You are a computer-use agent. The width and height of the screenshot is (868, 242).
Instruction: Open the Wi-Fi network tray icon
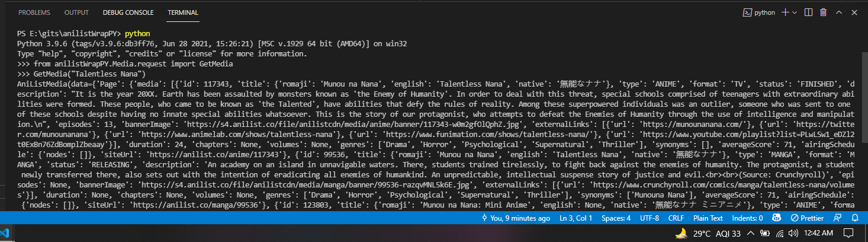pyautogui.click(x=780, y=233)
